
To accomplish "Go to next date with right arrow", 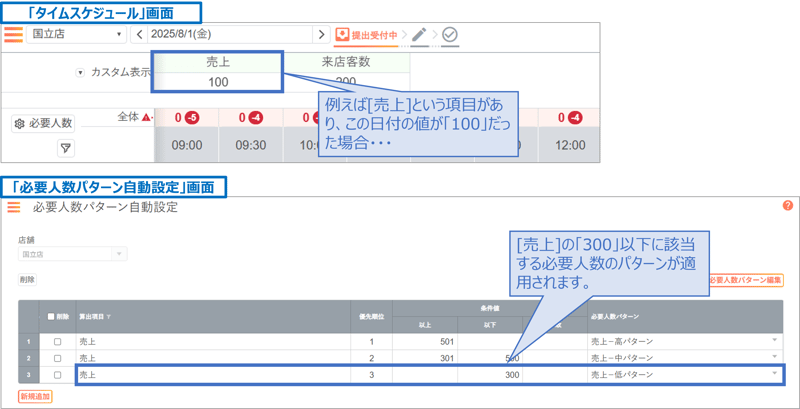I will (x=320, y=35).
